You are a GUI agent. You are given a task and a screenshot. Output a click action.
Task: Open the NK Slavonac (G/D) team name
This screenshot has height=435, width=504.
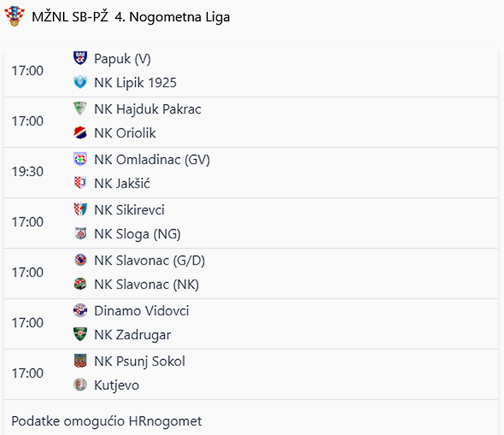click(149, 260)
